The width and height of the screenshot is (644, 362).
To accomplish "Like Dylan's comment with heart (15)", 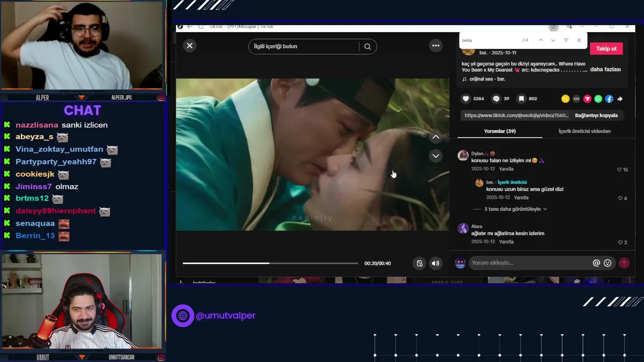I will click(619, 169).
